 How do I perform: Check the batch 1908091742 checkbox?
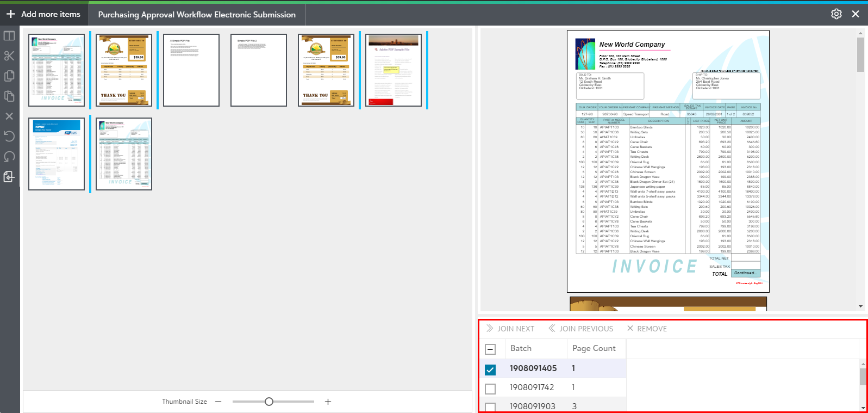coord(490,389)
